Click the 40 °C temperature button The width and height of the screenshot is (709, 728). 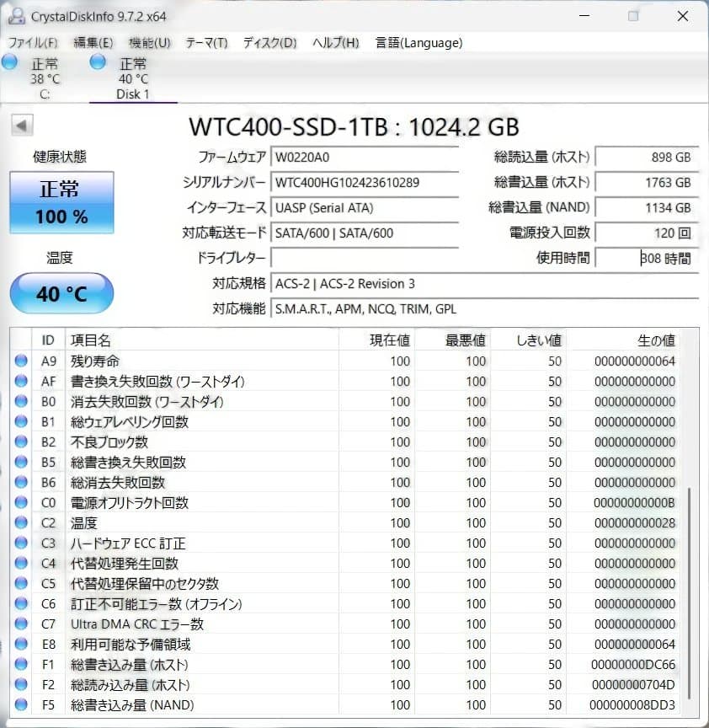[61, 293]
